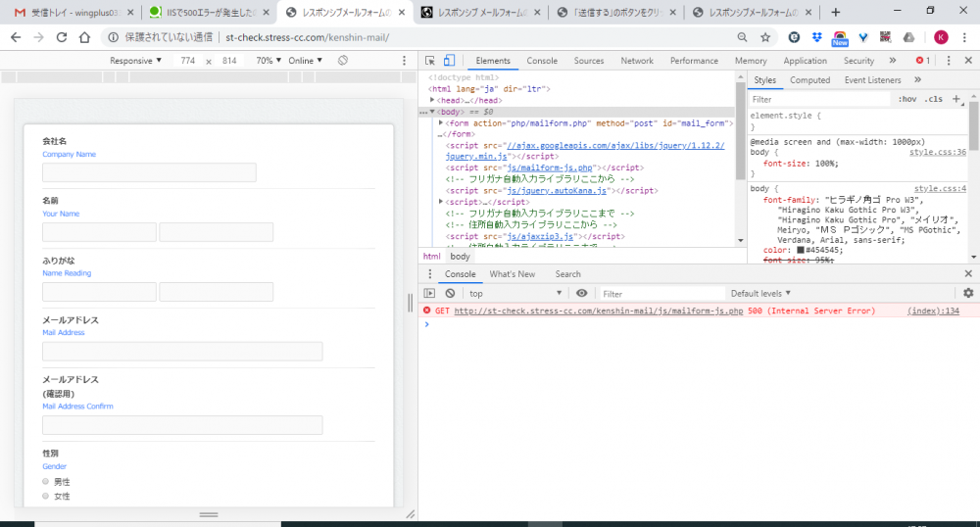Click the Styles Filter input field

[818, 99]
